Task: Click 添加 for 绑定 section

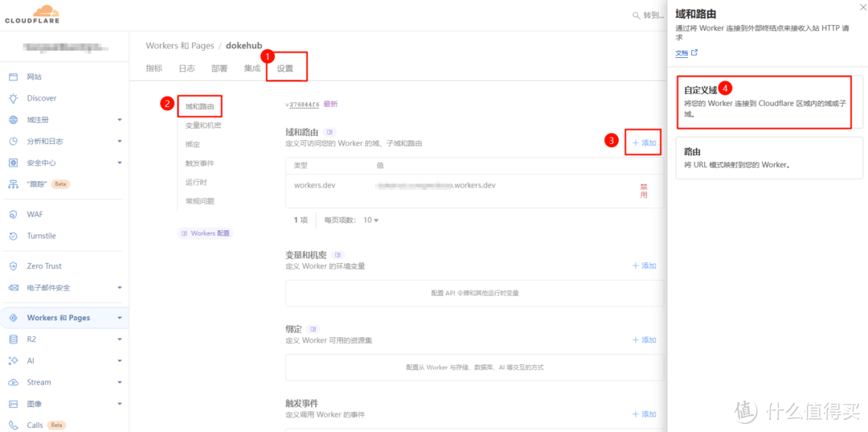Action: 645,340
